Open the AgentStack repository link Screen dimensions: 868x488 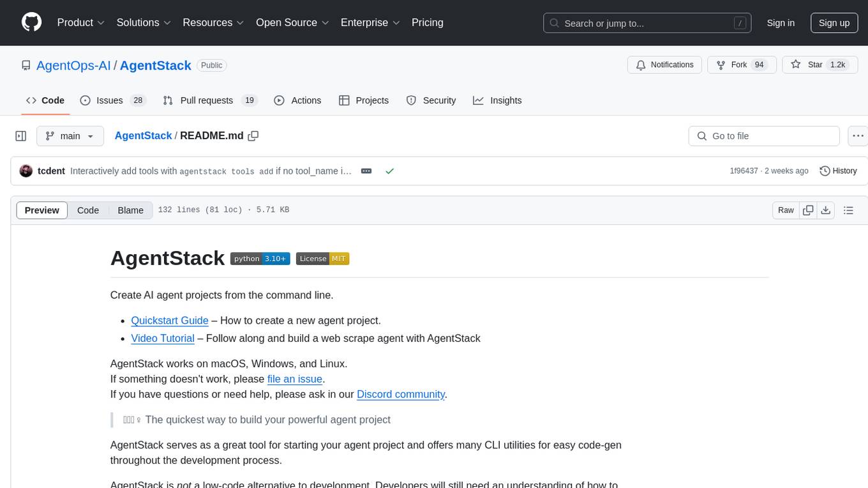156,65
